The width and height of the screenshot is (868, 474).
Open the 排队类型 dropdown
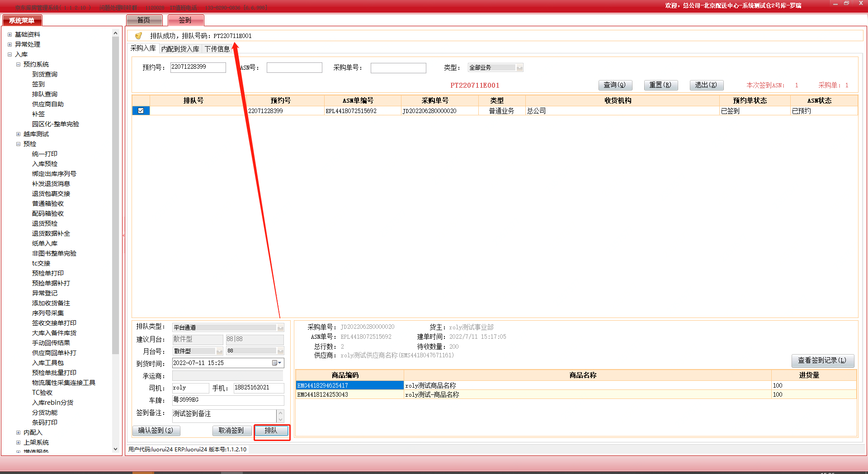(280, 327)
